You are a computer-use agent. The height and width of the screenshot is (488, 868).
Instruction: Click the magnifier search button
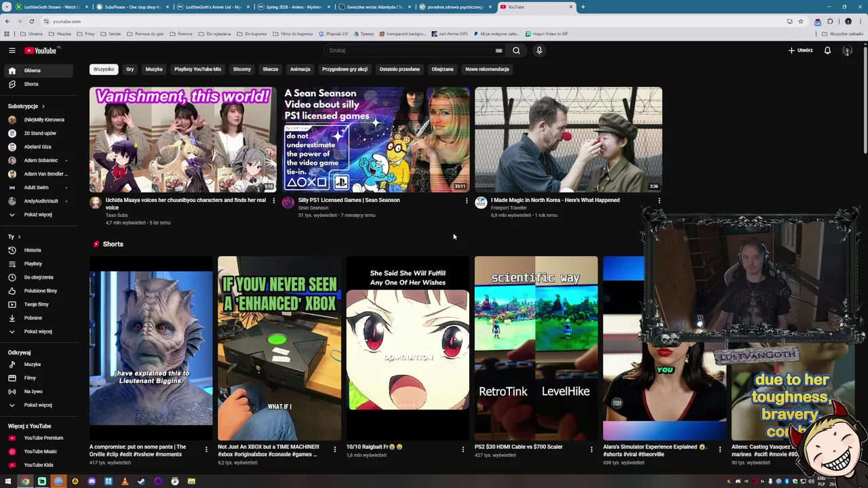pyautogui.click(x=516, y=50)
